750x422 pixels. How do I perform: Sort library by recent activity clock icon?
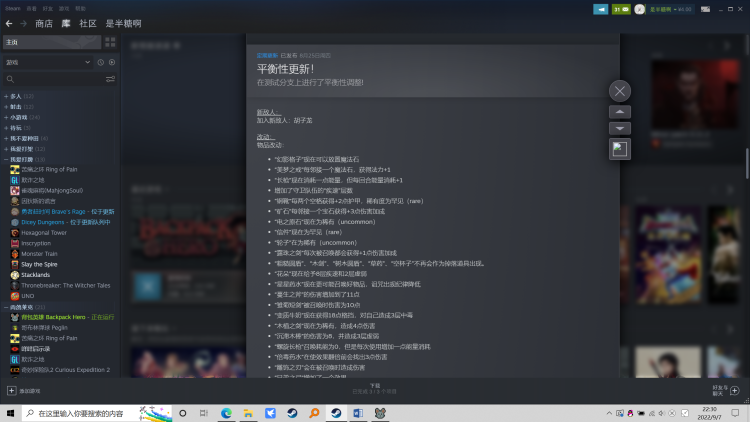[100, 62]
